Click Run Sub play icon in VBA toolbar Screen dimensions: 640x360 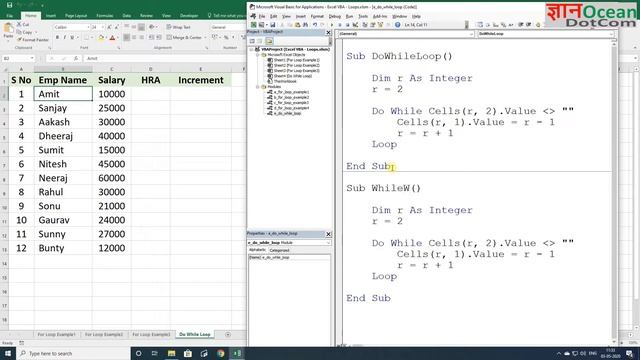(332, 25)
